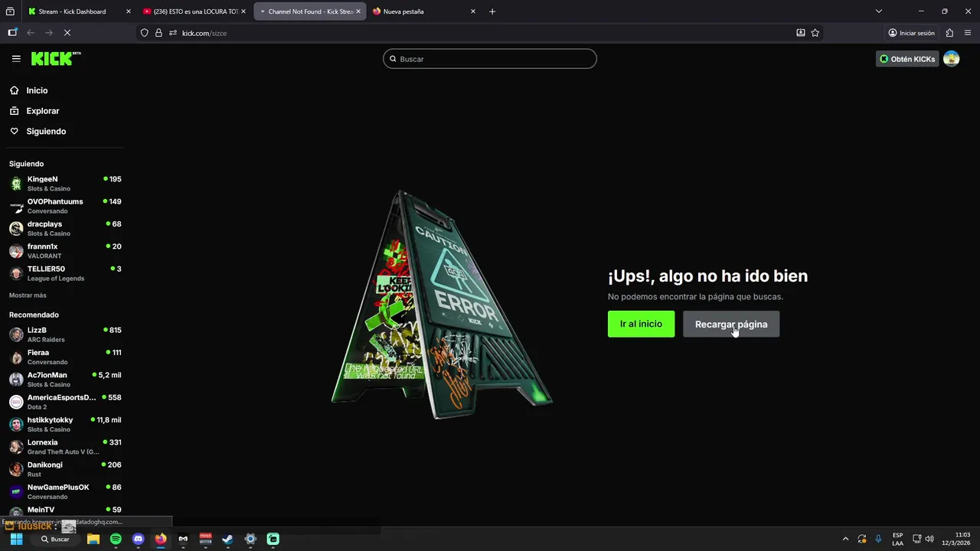
Task: Bookmark this page with the star icon
Action: pyautogui.click(x=815, y=33)
